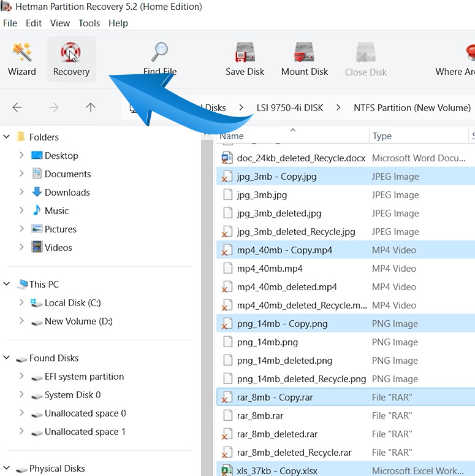
Task: Select the Downloads arrow icon
Action: [x=37, y=192]
